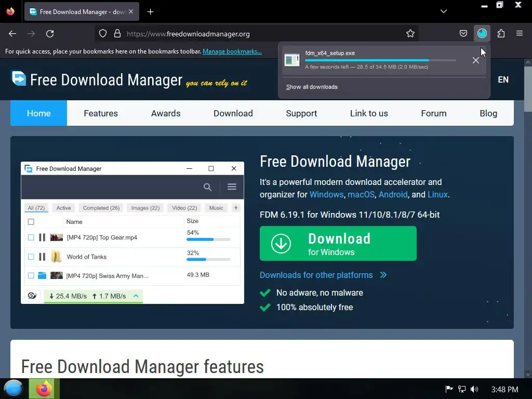Open the Save to Pocket icon

click(463, 34)
